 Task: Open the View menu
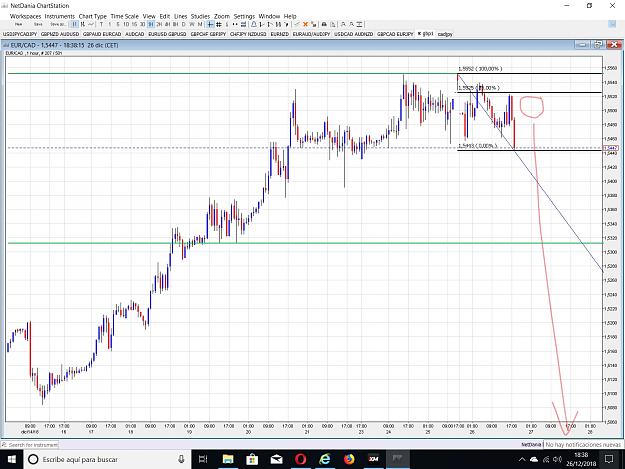coord(149,16)
